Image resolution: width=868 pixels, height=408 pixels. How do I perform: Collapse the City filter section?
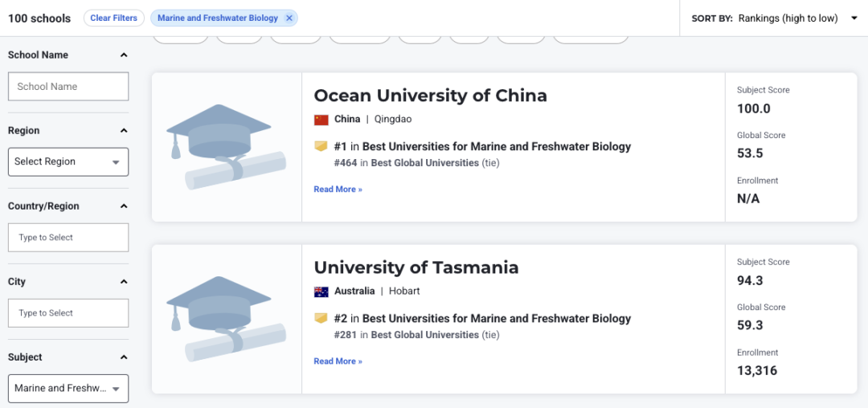click(124, 282)
